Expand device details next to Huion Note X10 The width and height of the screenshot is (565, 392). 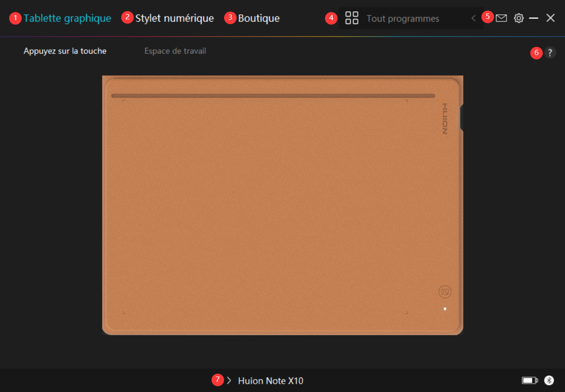tap(228, 380)
